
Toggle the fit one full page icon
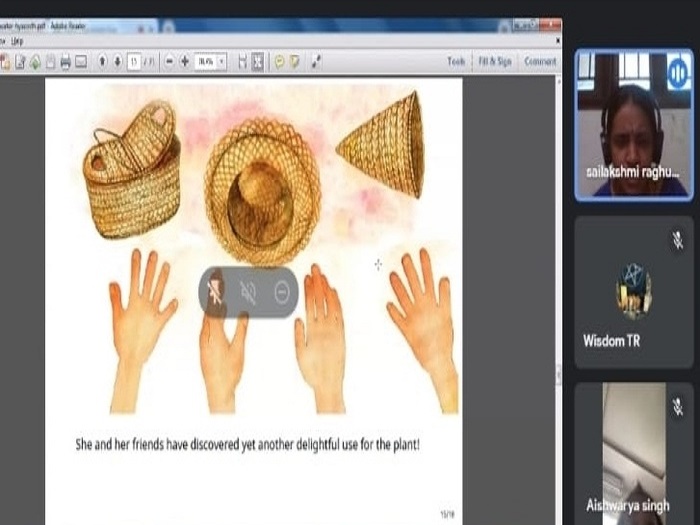258,62
